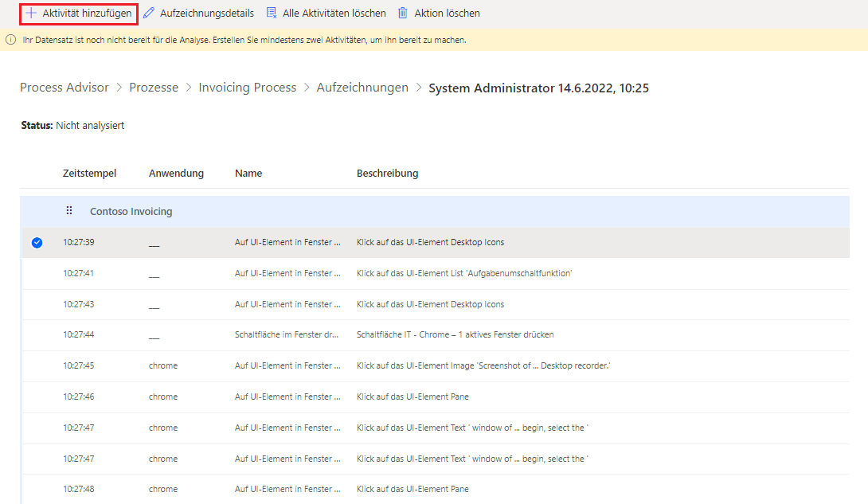Image resolution: width=868 pixels, height=504 pixels.
Task: Open Process Advisor breadcrumb link
Action: coord(65,88)
